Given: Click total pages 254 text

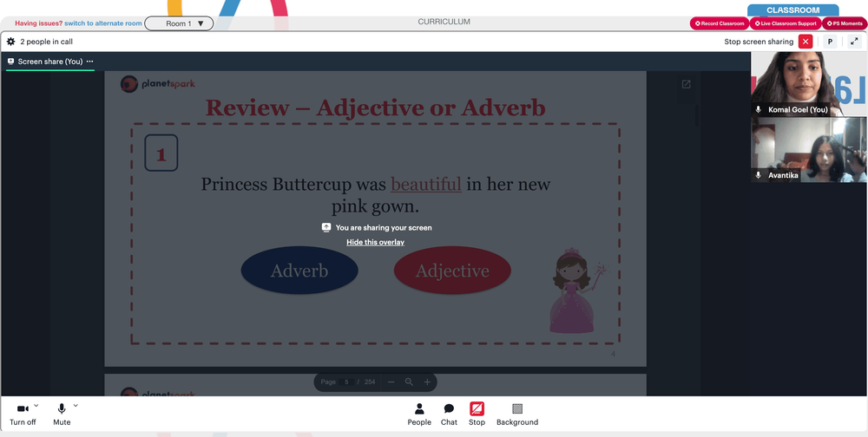Looking at the screenshot, I should (370, 382).
